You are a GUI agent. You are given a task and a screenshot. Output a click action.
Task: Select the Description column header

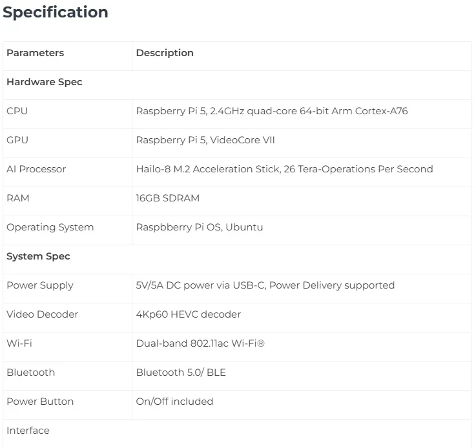(x=165, y=53)
